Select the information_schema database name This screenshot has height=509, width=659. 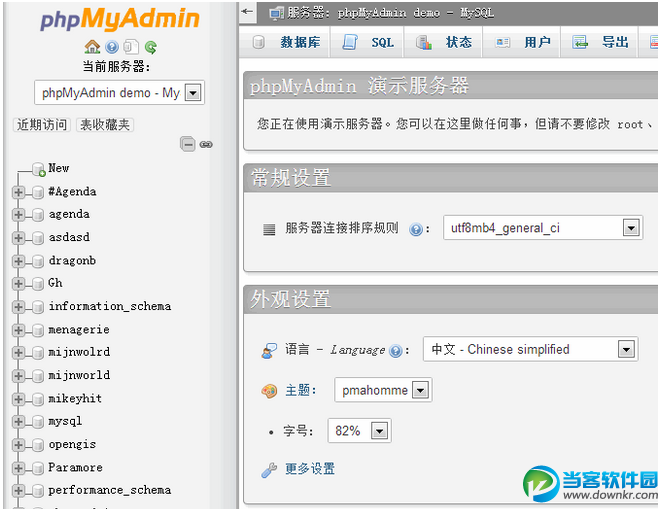[x=110, y=306]
